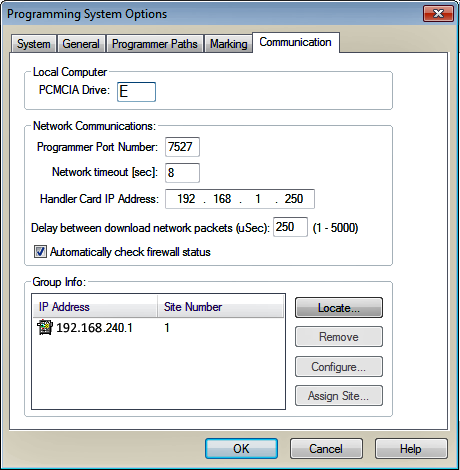The height and width of the screenshot is (470, 460).
Task: Select the Programmer Paths tab
Action: click(155, 44)
